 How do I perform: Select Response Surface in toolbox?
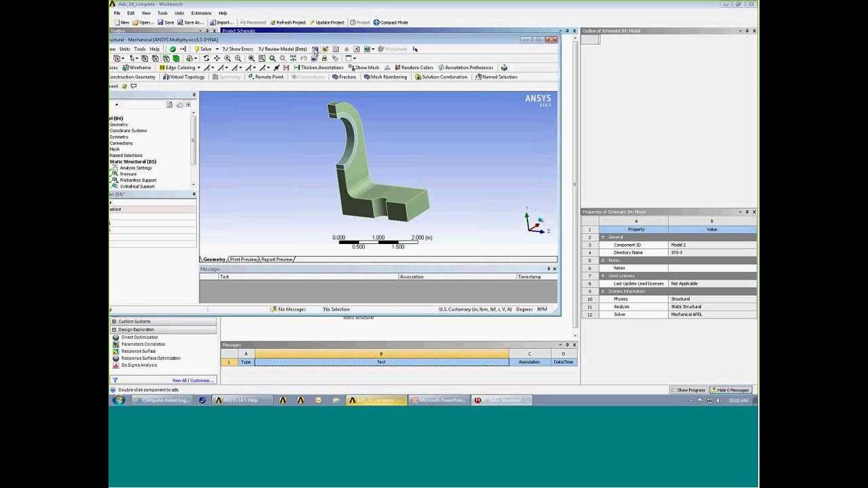pyautogui.click(x=138, y=351)
